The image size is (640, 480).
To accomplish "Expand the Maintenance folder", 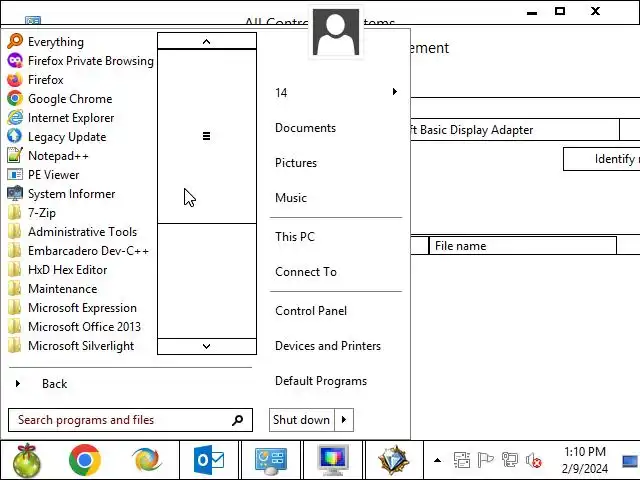I will (x=52, y=289).
